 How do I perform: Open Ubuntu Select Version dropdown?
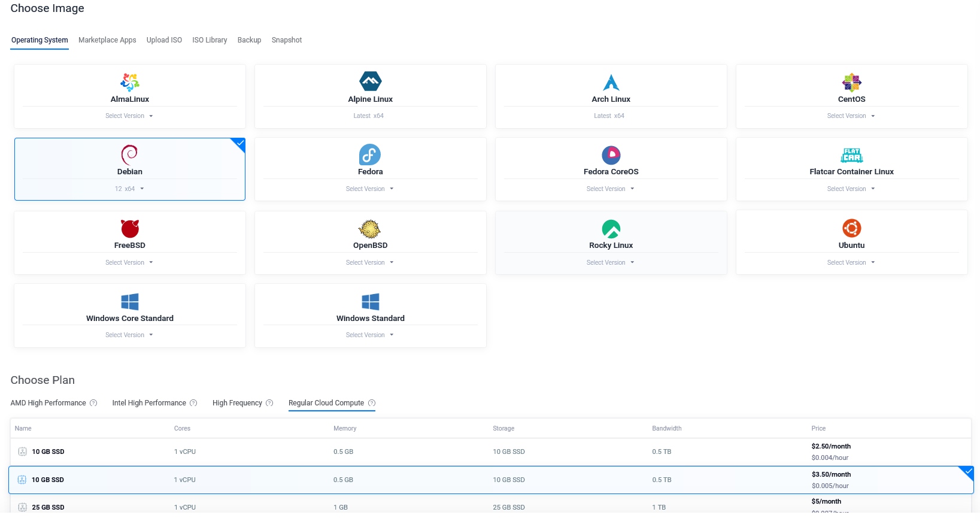click(x=851, y=262)
